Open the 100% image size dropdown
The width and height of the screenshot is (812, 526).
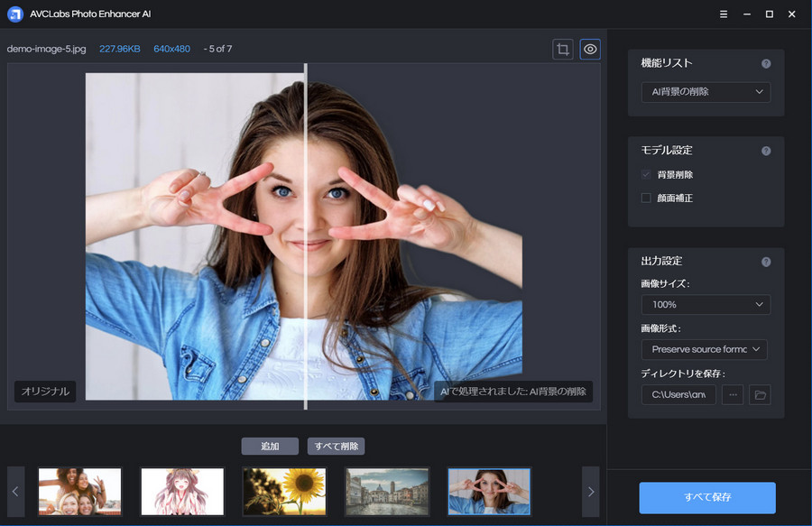point(706,304)
